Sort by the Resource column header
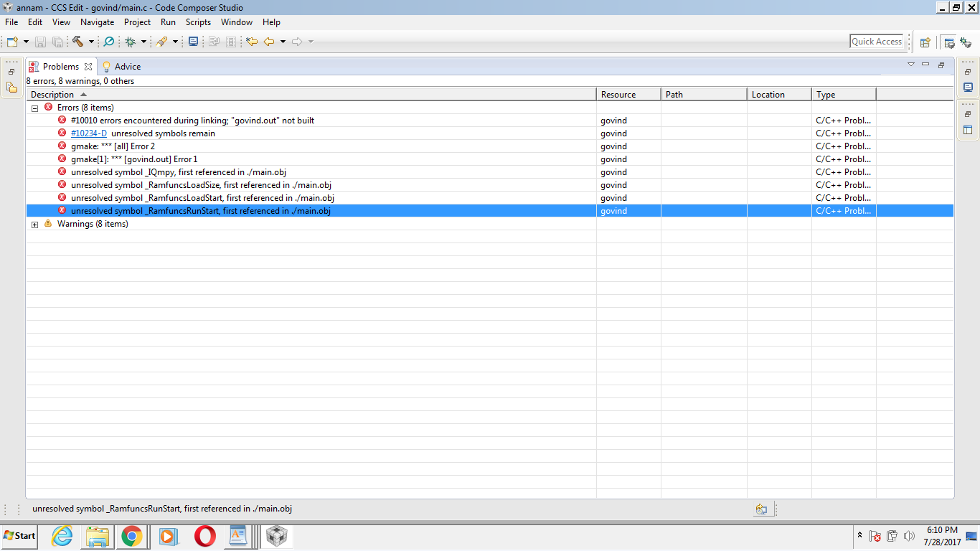This screenshot has height=551, width=980. click(628, 95)
